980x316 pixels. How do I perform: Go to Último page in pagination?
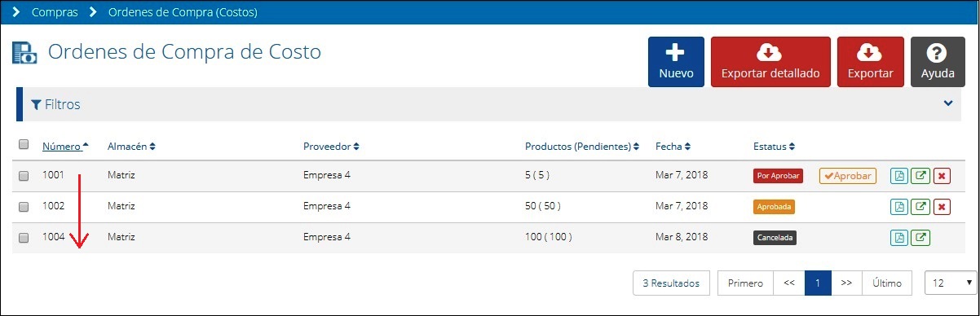click(x=886, y=283)
